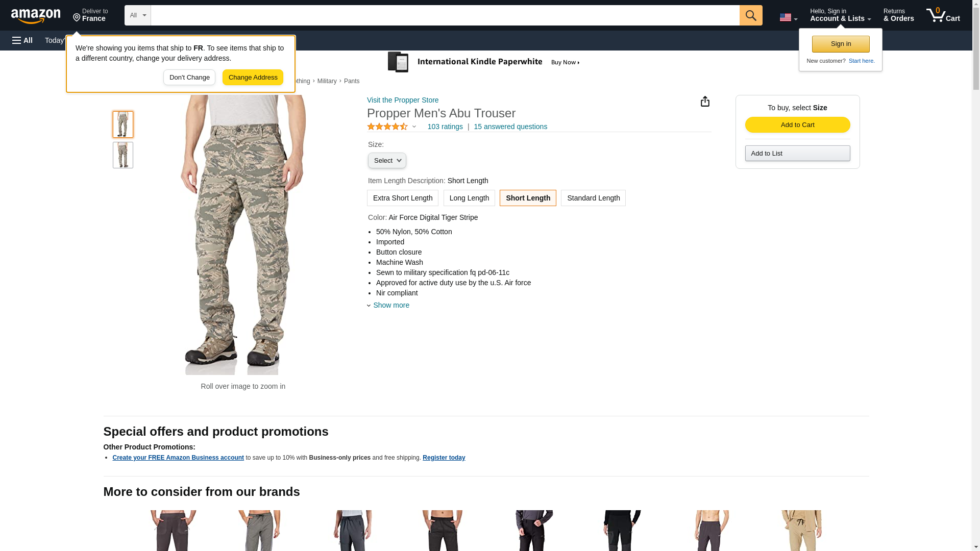Click in the search text field

coord(444,15)
